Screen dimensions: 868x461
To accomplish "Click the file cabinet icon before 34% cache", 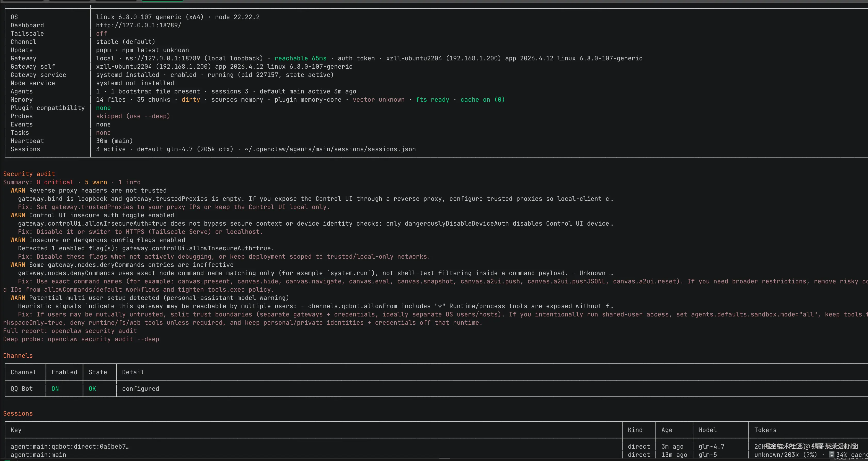I will tap(832, 454).
